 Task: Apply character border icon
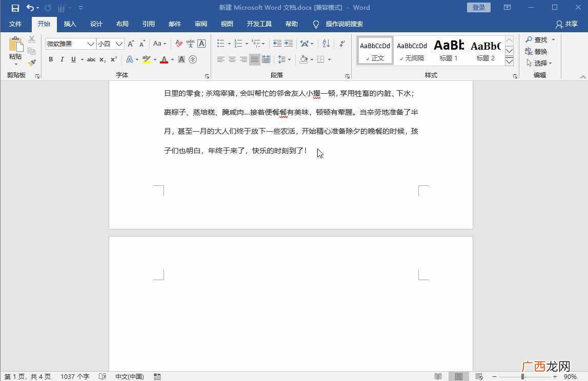(x=201, y=44)
